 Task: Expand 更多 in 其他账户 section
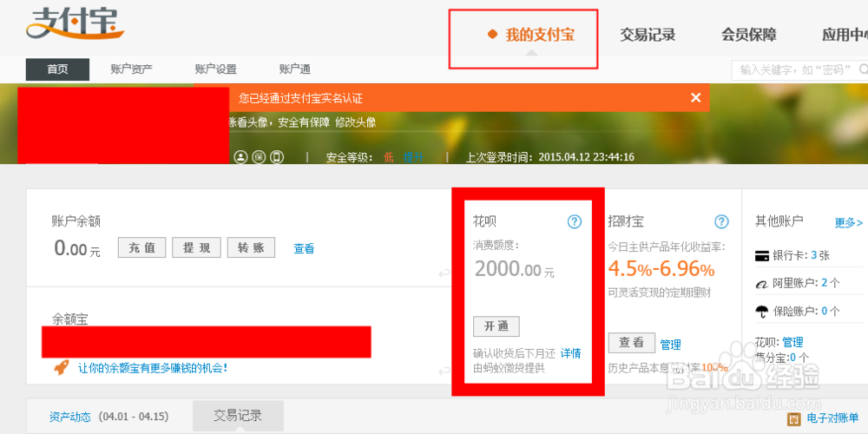(x=849, y=223)
